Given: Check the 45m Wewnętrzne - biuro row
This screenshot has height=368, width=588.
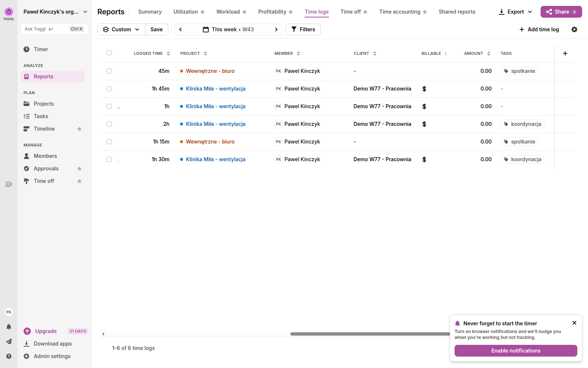Looking at the screenshot, I should click(109, 71).
